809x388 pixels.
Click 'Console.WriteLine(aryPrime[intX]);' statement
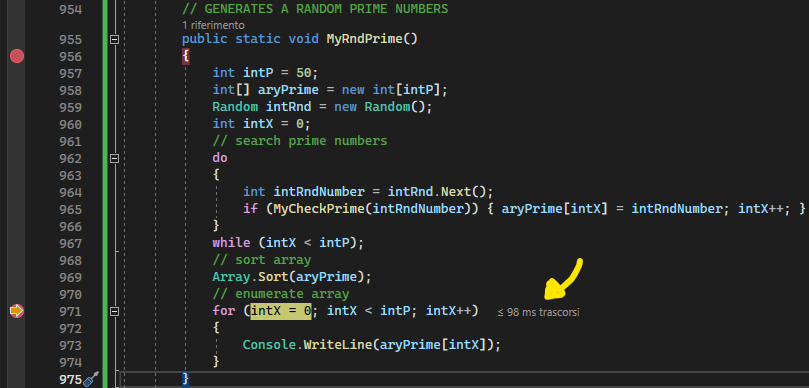[x=372, y=345]
